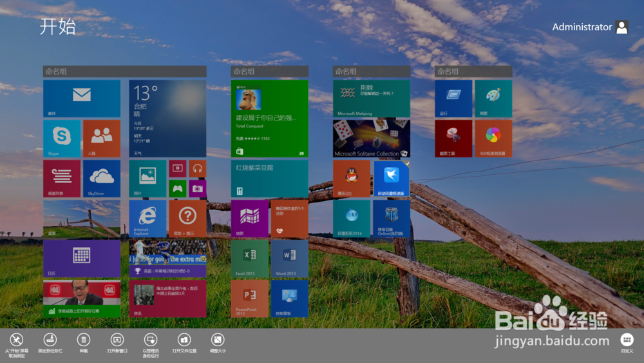Open the Maps (地图) tile
644x363 pixels.
(x=250, y=219)
